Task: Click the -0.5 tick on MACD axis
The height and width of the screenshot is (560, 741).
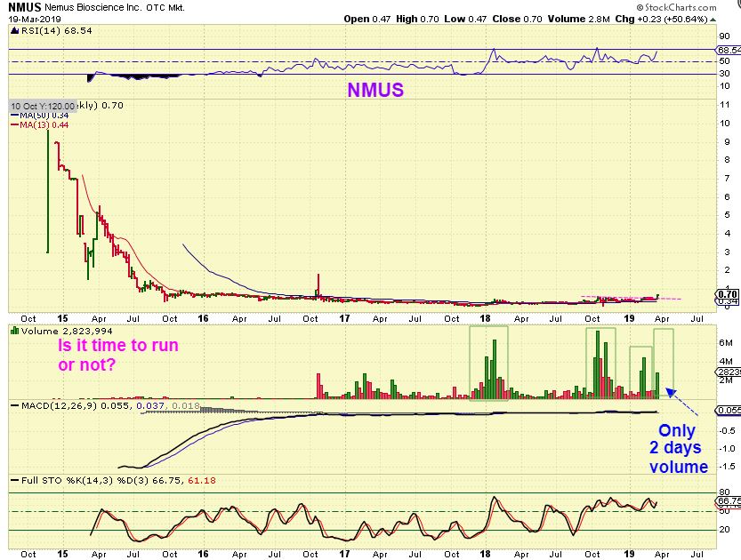Action: click(x=728, y=430)
